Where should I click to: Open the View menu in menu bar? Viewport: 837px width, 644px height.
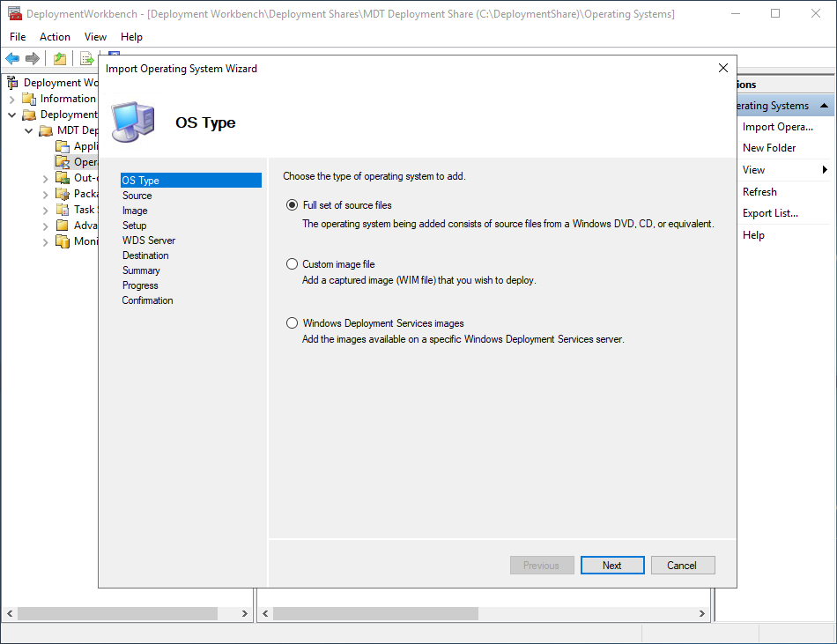(95, 37)
